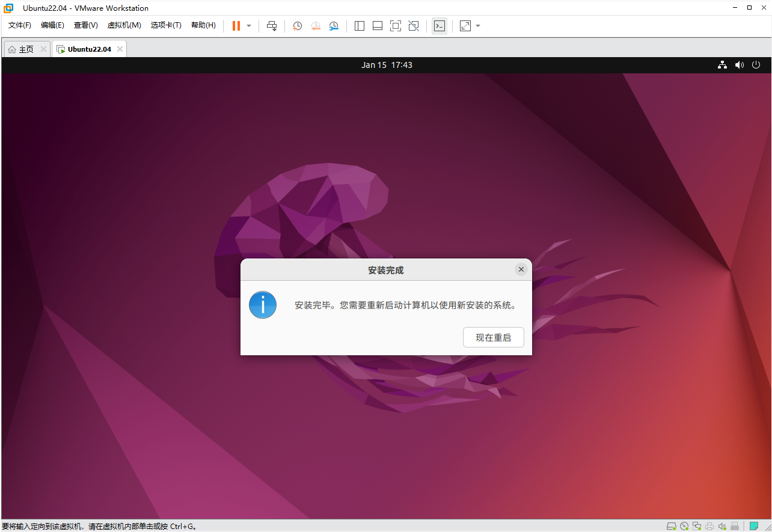Maximize the VMware Workstation window
772x532 pixels.
[x=749, y=8]
